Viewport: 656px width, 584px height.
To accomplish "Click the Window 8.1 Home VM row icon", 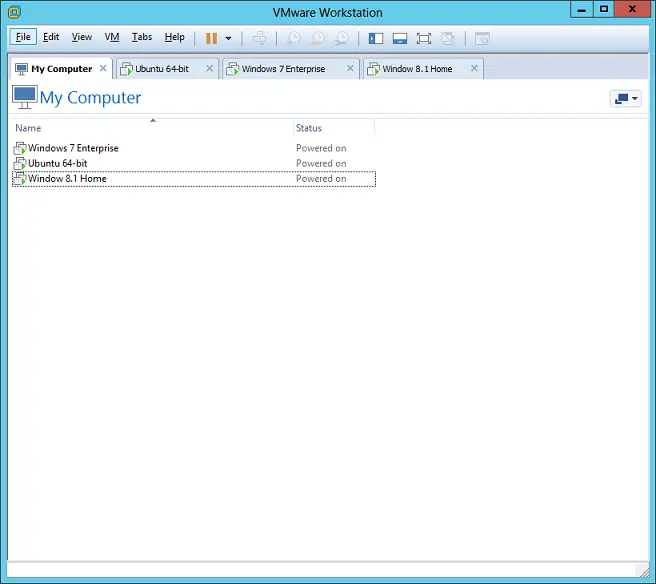I will (x=20, y=179).
